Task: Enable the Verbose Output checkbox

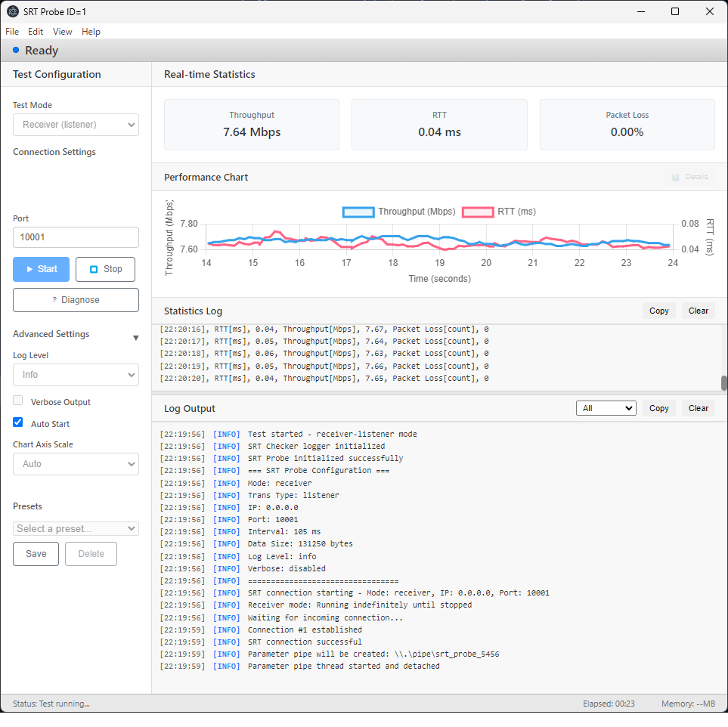Action: click(17, 401)
